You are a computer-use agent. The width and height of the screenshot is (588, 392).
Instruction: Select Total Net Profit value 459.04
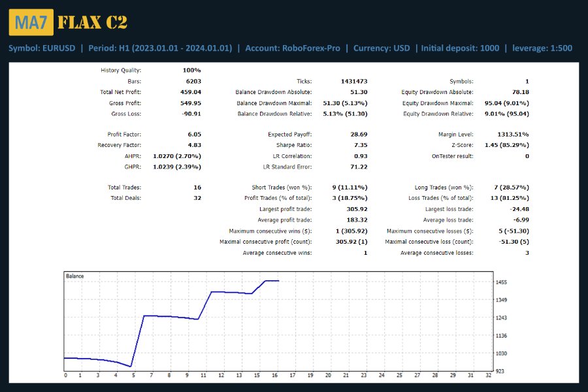pyautogui.click(x=191, y=92)
